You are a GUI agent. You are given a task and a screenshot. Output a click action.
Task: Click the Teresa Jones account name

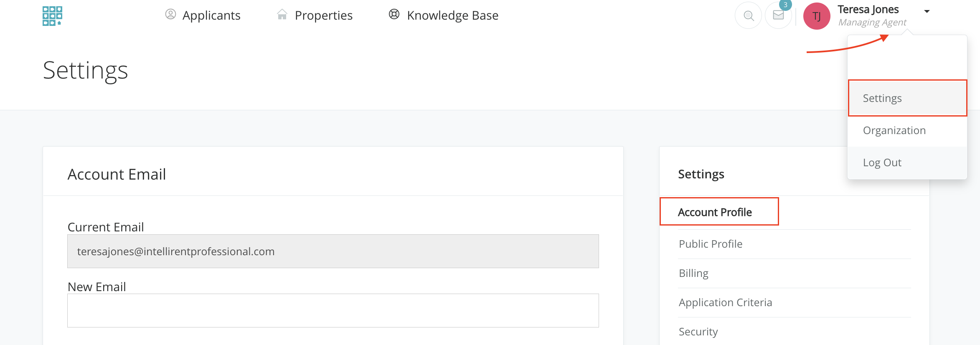(868, 10)
